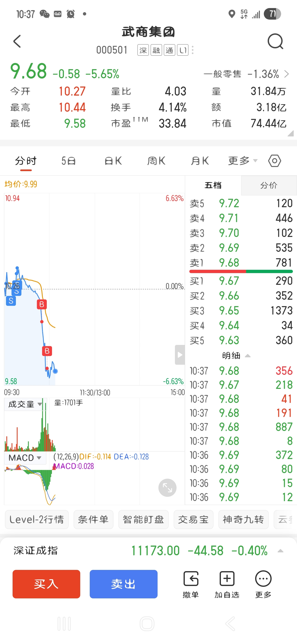Screen dimensions: 297x644
Task: Switch to 周K chart tab
Action: tap(156, 161)
